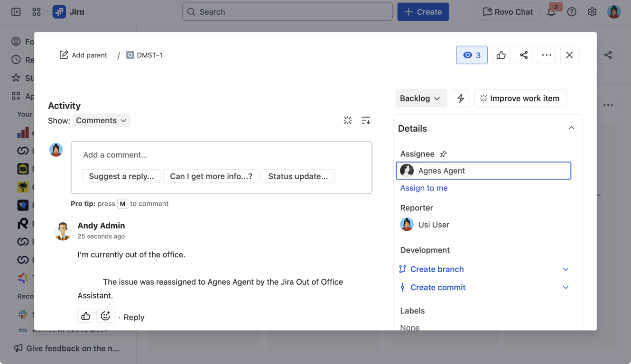Open the three-dots actions menu in the header
Image resolution: width=631 pixels, height=364 pixels.
(x=547, y=55)
